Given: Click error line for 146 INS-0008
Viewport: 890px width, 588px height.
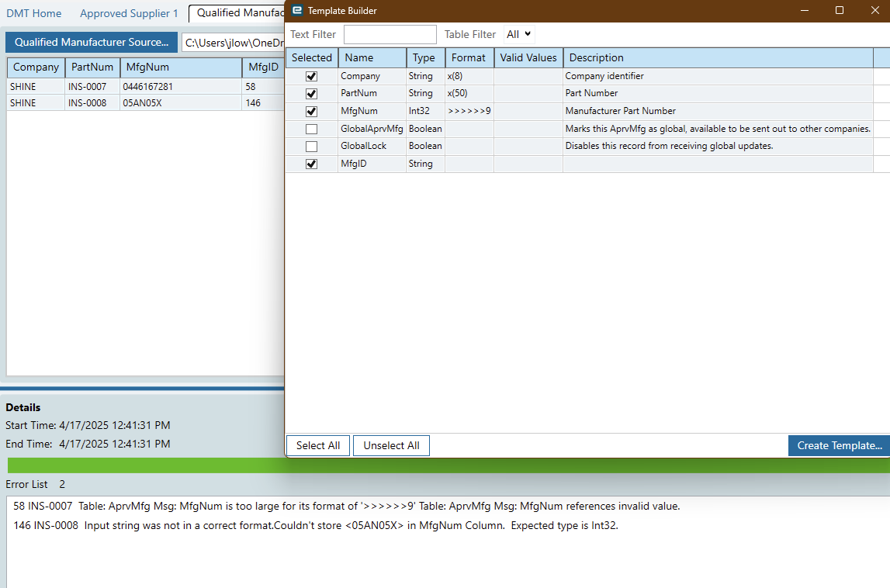Looking at the screenshot, I should point(316,526).
